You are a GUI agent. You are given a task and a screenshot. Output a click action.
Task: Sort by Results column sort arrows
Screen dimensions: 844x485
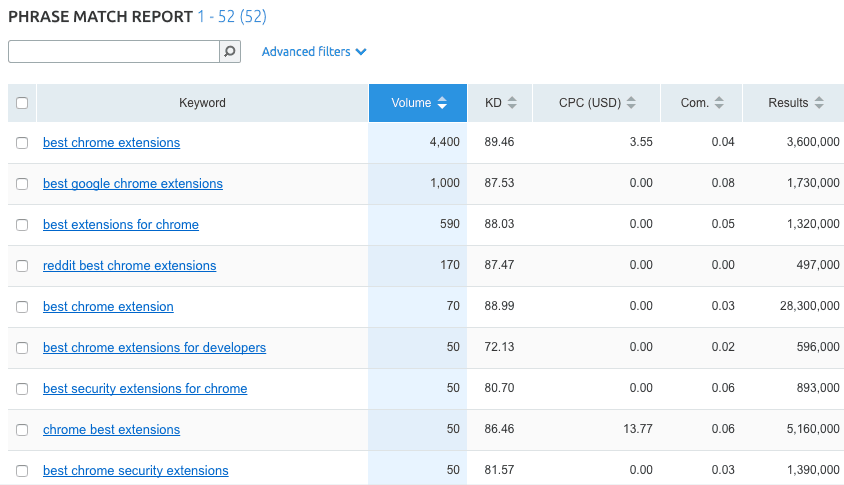pos(819,103)
